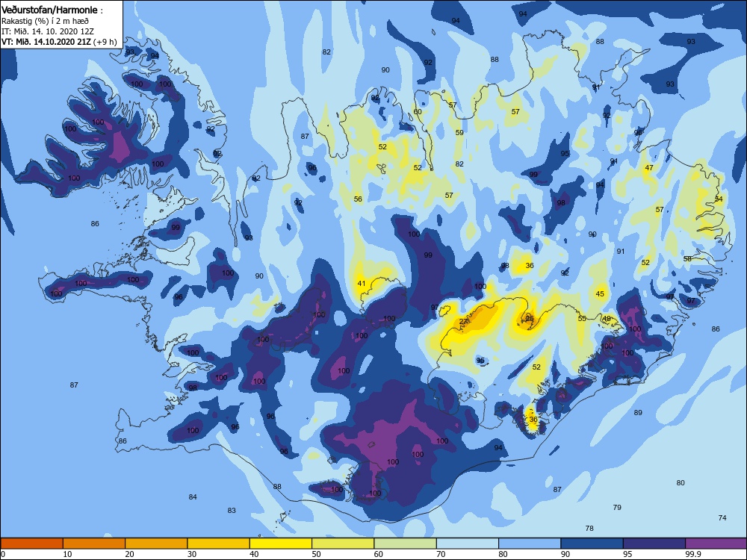
Task: Click the ocean humidity value '89'
Action: (x=638, y=412)
